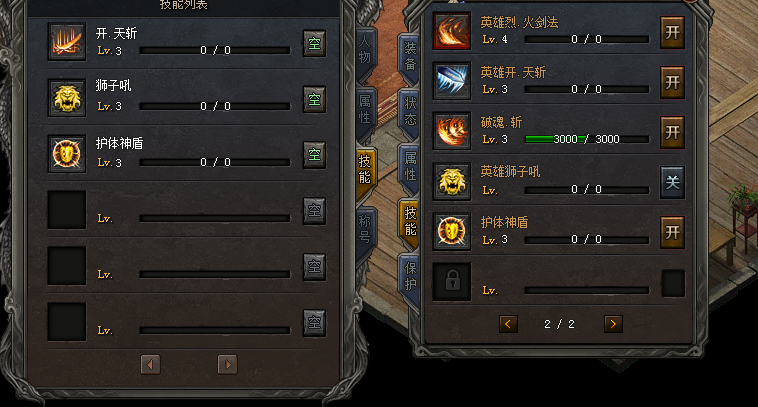Click the 破魂.斩 green experience bar
Viewport: 758px width, 407px height.
[x=587, y=139]
